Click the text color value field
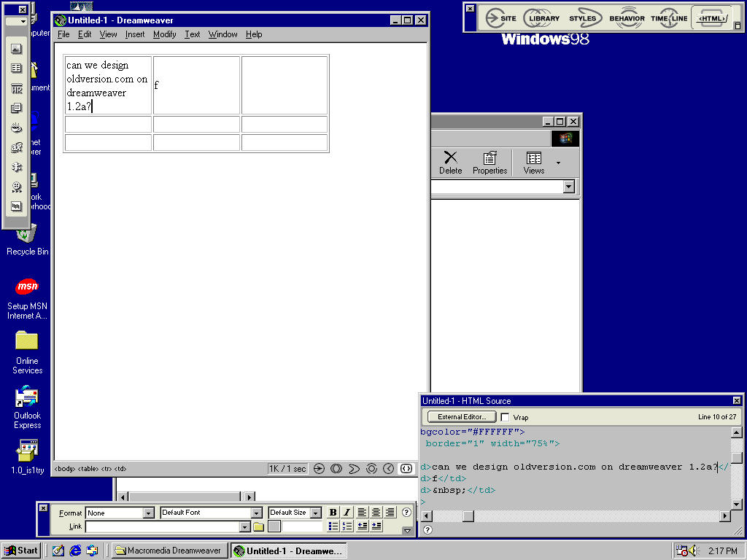This screenshot has width=747, height=560. (x=302, y=526)
